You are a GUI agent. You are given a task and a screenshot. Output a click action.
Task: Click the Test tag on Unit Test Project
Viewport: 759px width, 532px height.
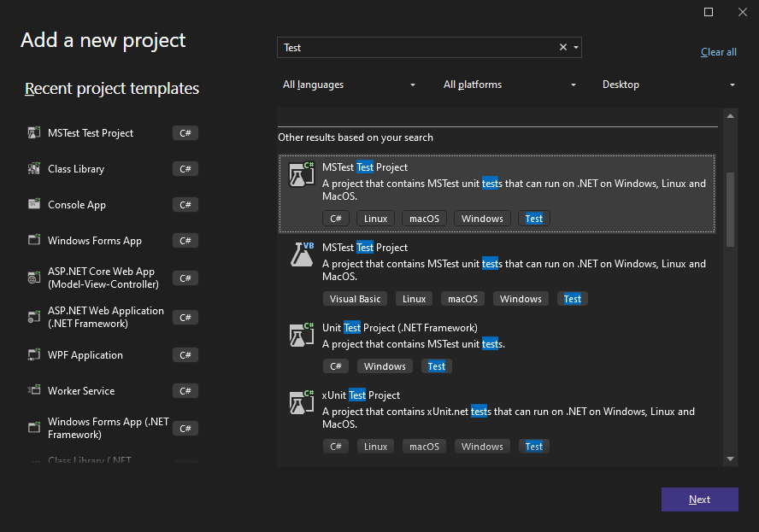pos(436,366)
